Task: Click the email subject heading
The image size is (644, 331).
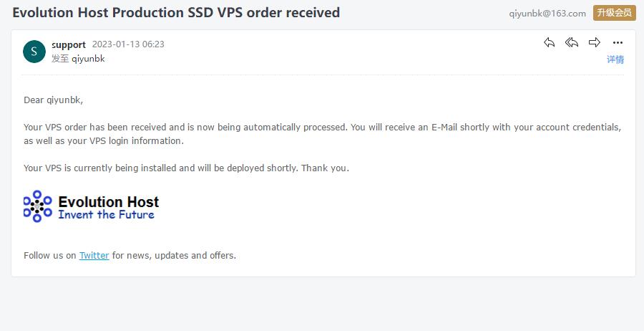Action: pos(176,13)
